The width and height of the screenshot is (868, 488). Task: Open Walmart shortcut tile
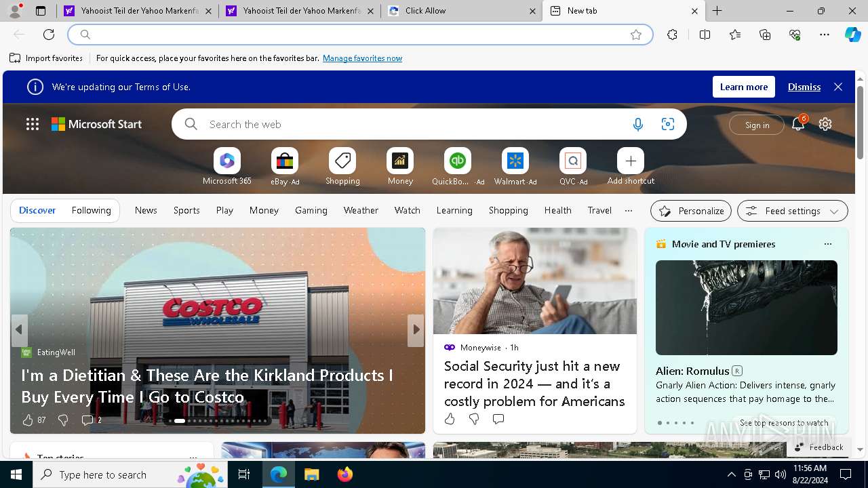click(515, 166)
